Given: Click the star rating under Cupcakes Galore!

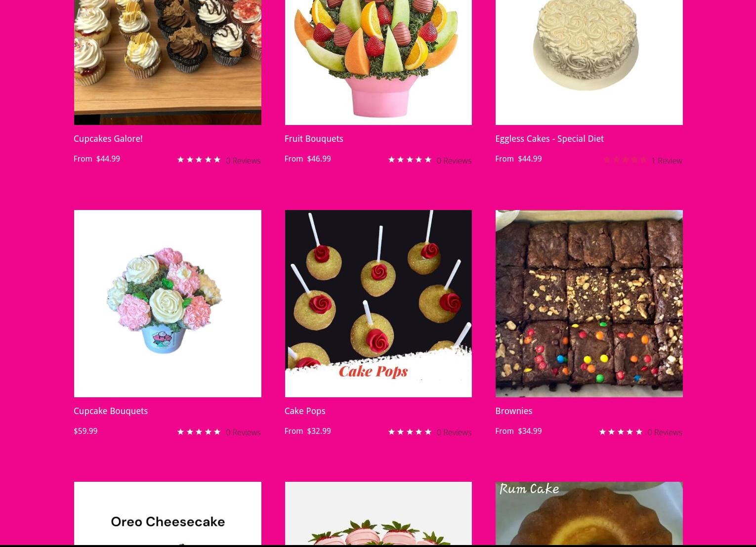Looking at the screenshot, I should click(x=199, y=160).
